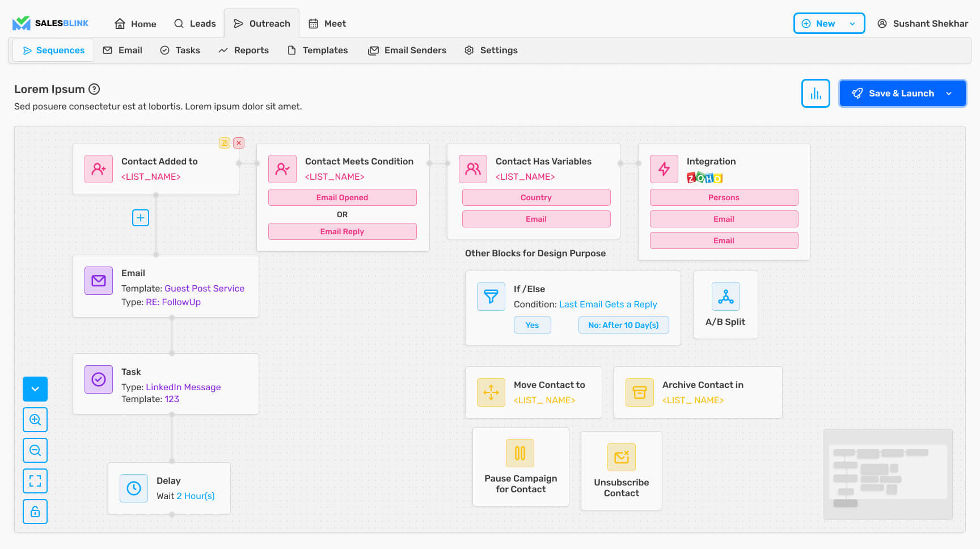Click the yellow edit icon on the Contact Added block

[x=225, y=143]
